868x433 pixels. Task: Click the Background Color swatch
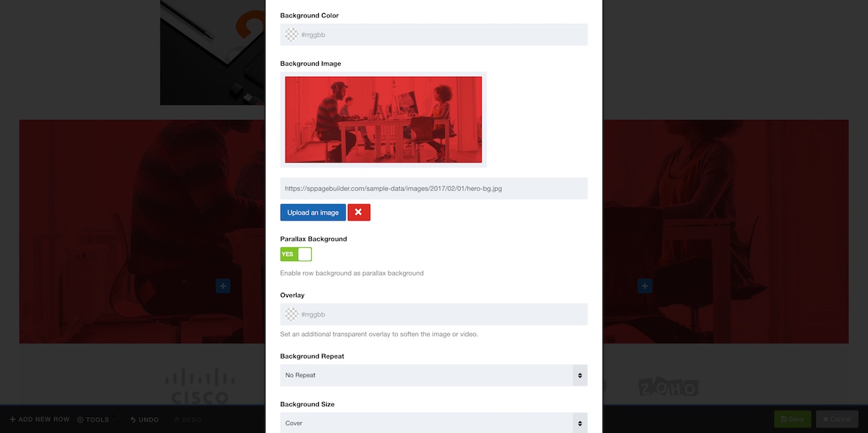(292, 35)
